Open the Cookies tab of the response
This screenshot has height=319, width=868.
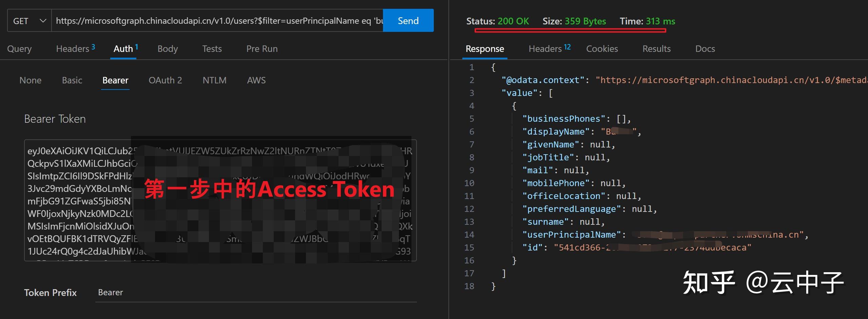(602, 49)
